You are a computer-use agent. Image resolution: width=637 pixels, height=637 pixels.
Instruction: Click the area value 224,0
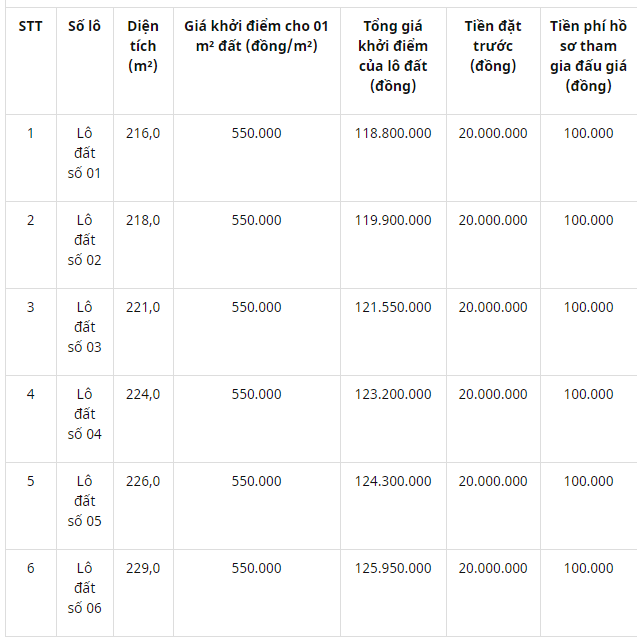pyautogui.click(x=143, y=394)
